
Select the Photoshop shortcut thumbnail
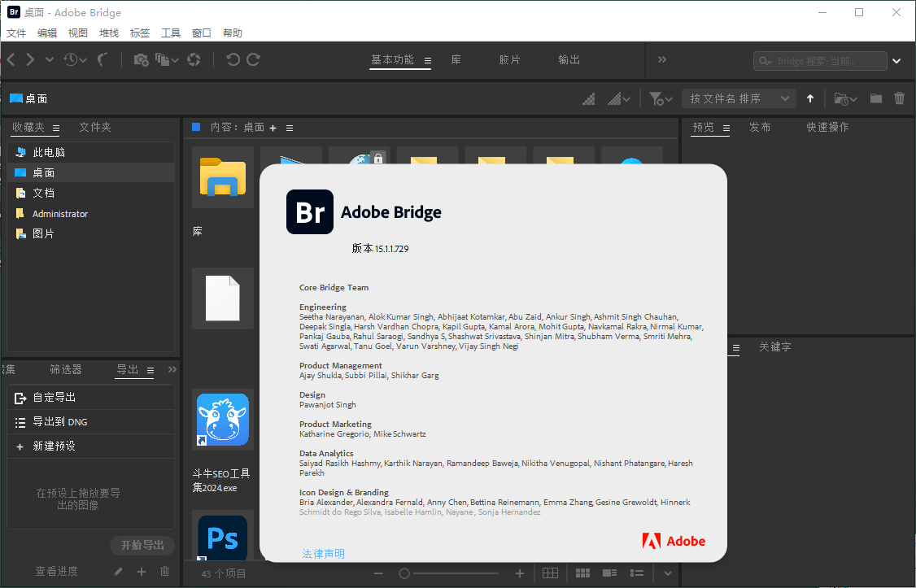click(x=223, y=536)
